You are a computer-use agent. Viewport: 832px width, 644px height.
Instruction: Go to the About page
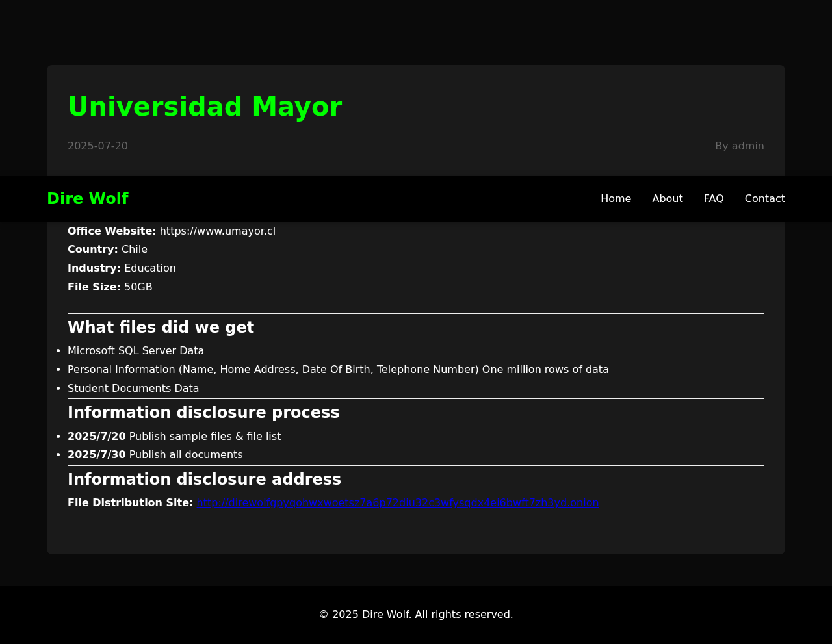coord(668,199)
